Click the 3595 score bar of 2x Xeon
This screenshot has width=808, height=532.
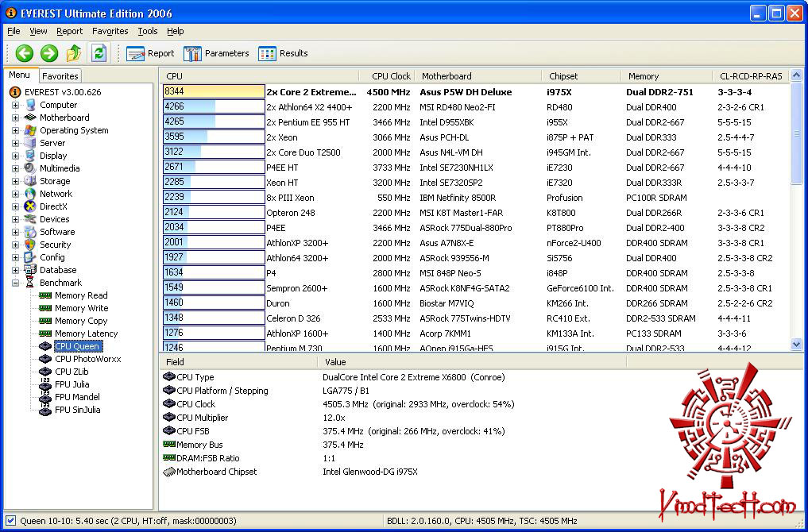214,137
